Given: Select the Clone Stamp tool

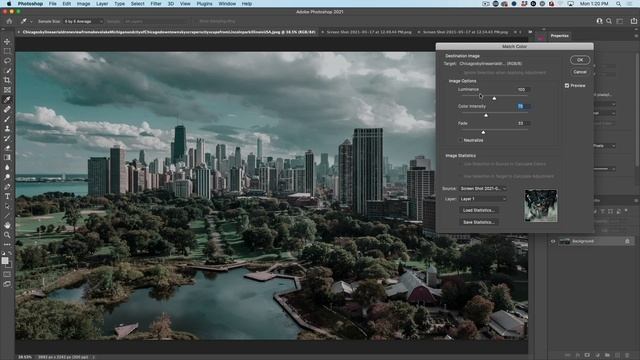Looking at the screenshot, I should pyautogui.click(x=7, y=129).
